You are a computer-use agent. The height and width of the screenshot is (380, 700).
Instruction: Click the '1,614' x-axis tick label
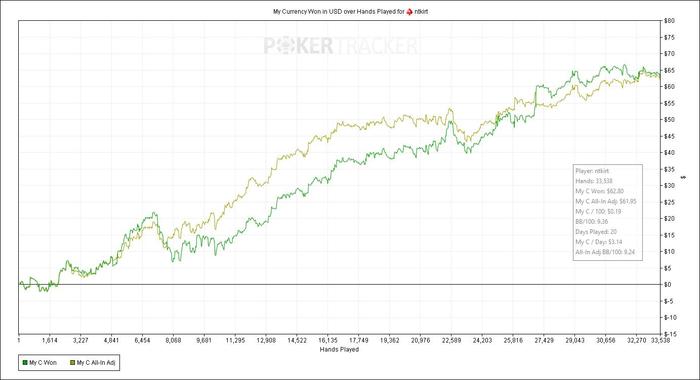50,341
